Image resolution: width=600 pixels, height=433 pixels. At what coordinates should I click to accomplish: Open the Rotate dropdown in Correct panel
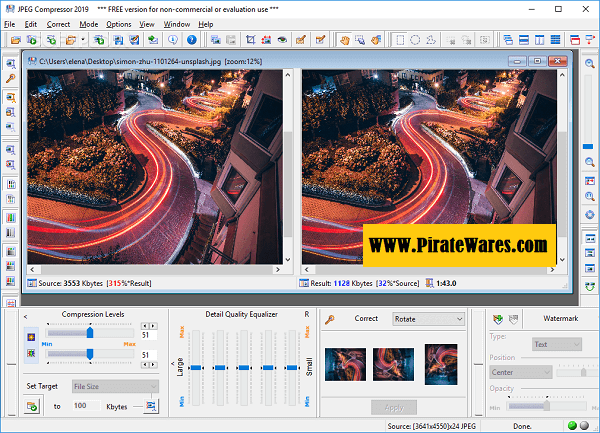[429, 319]
